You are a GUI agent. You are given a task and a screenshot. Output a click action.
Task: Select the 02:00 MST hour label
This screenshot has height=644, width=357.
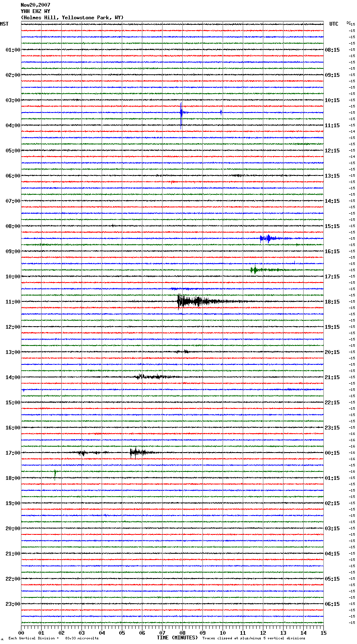[x=13, y=75]
